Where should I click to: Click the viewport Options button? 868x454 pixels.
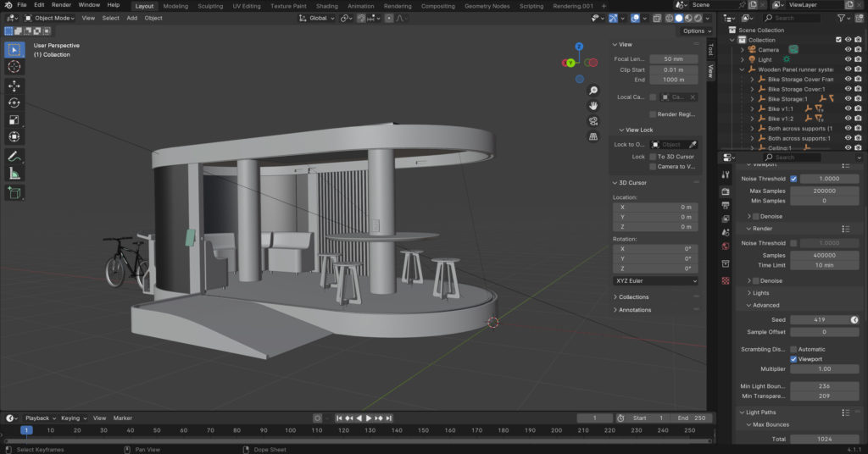pos(693,31)
